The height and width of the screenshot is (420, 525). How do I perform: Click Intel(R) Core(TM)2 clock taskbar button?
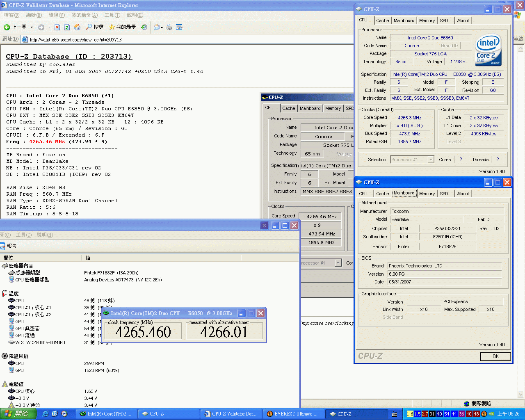pos(107,414)
